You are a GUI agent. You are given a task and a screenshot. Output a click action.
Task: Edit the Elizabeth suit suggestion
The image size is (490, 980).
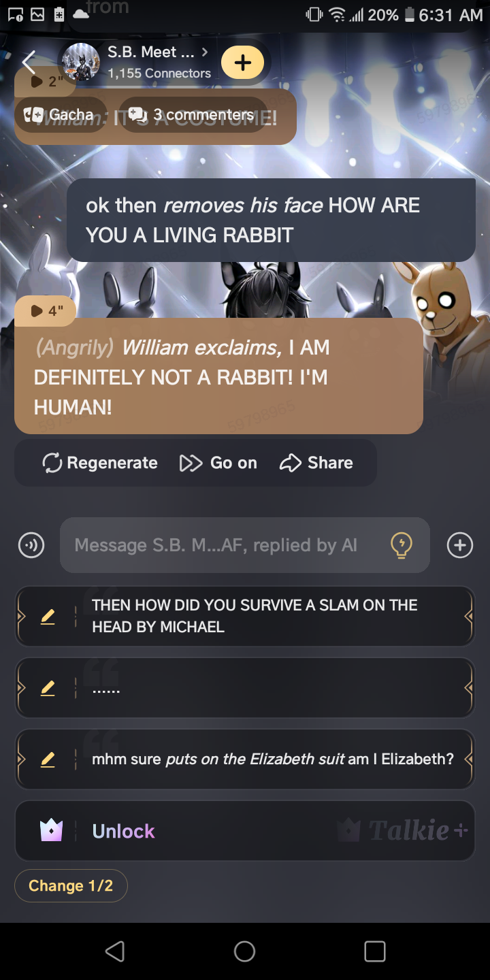(x=48, y=759)
